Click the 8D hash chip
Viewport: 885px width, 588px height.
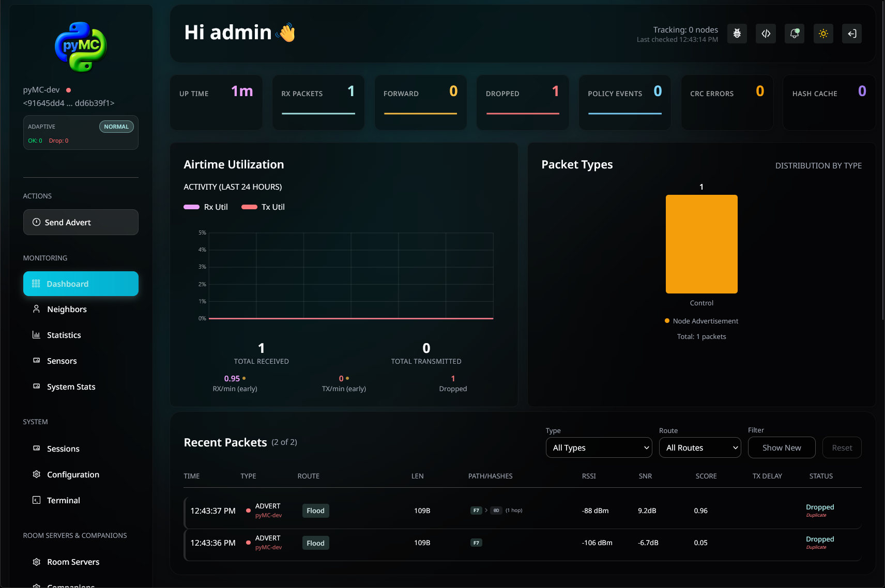pos(496,510)
